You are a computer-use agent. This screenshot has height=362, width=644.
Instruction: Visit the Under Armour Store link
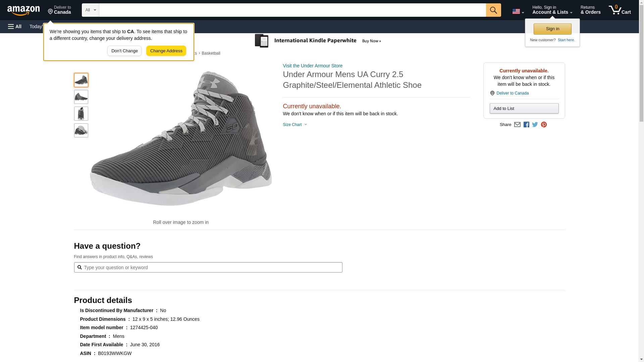[312, 66]
